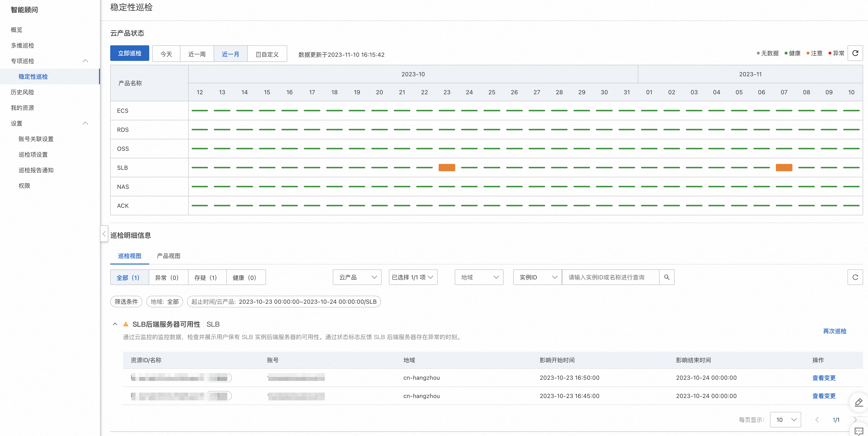Click 查看变更 for the 16:50:00 row
The image size is (868, 436).
[824, 378]
